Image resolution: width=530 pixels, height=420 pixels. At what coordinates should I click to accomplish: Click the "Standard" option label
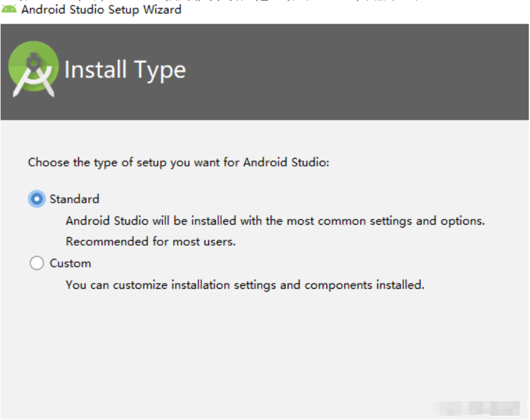pos(75,199)
